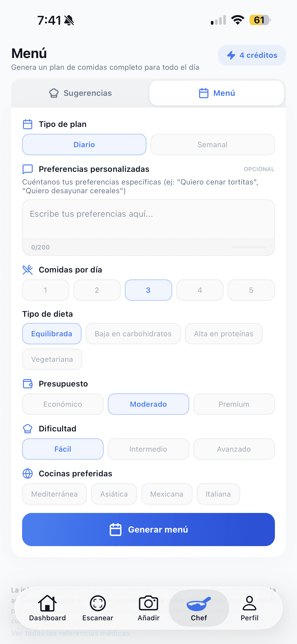297x644 pixels.
Task: Click the 4 créditos badge
Action: click(251, 56)
